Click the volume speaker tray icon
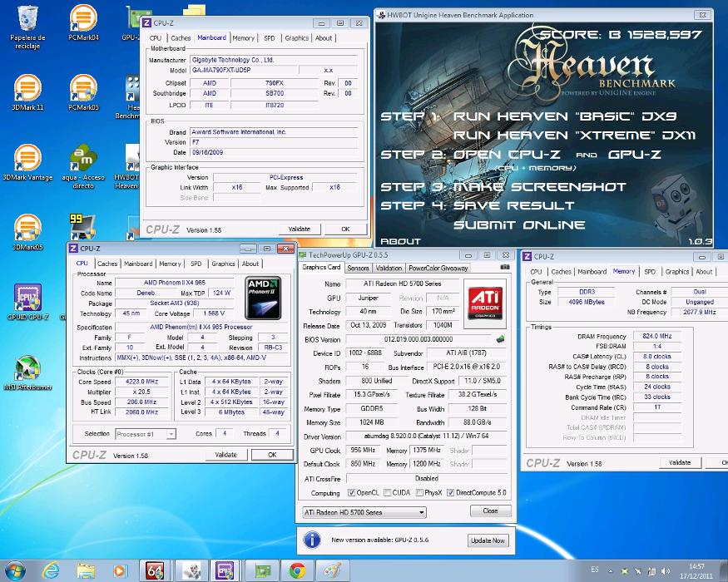Screen dimensions: 728x582 click(x=666, y=571)
